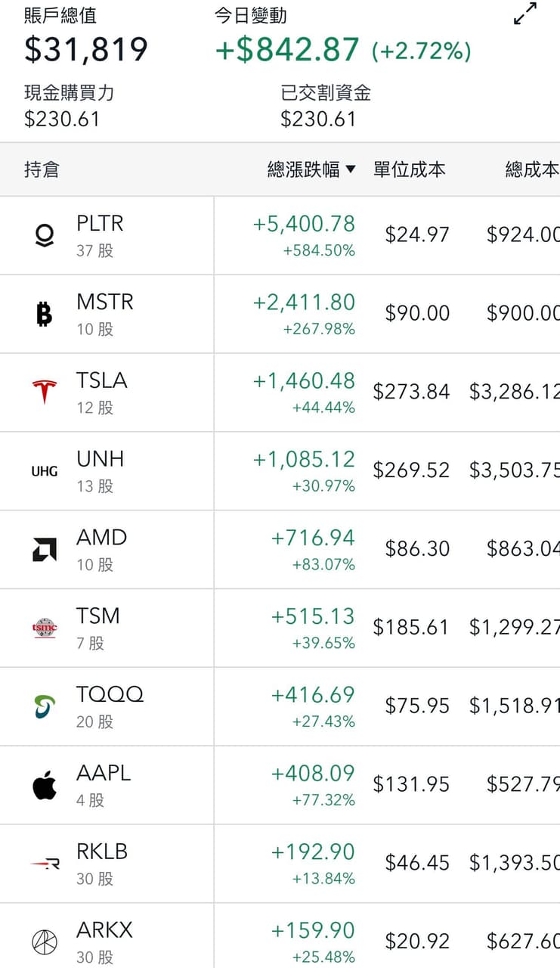Viewport: 560px width, 968px height.
Task: Select the 持倉 column header
Action: coord(42,169)
